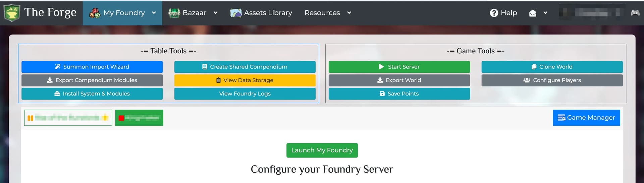
Task: Launch My Foundry
Action: coord(322,150)
